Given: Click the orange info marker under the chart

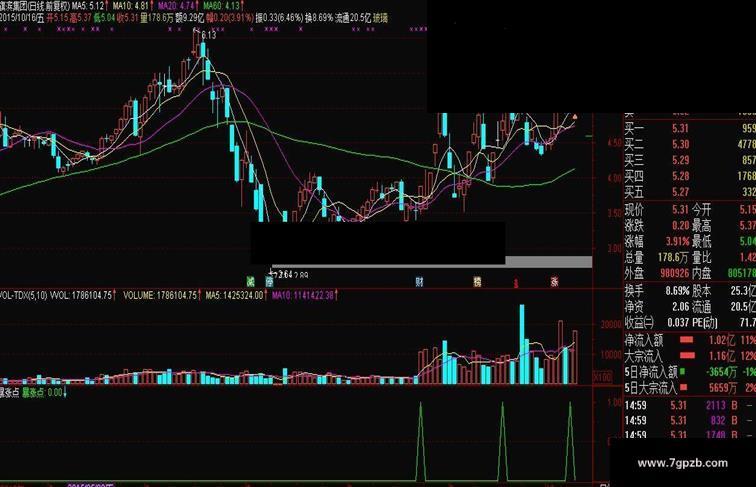Looking at the screenshot, I should tap(477, 282).
